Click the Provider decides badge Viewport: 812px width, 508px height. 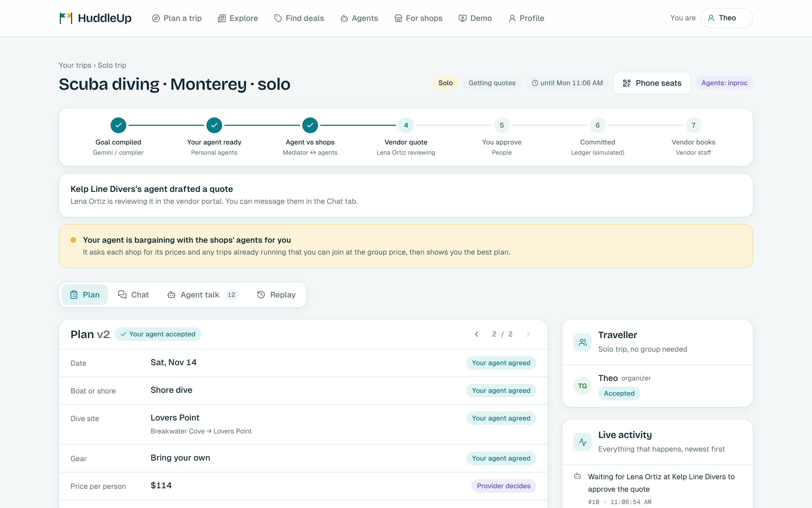(503, 486)
